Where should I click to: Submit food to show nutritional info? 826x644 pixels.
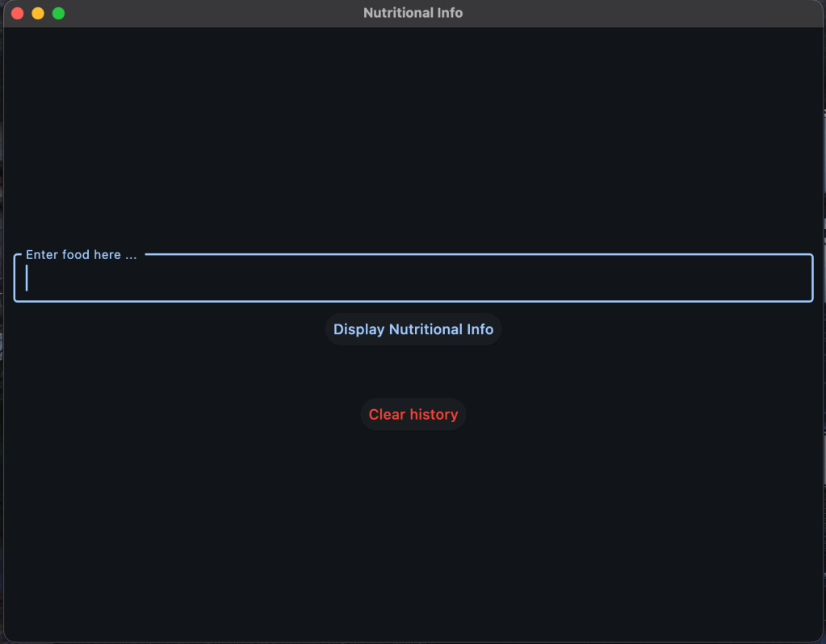click(413, 329)
